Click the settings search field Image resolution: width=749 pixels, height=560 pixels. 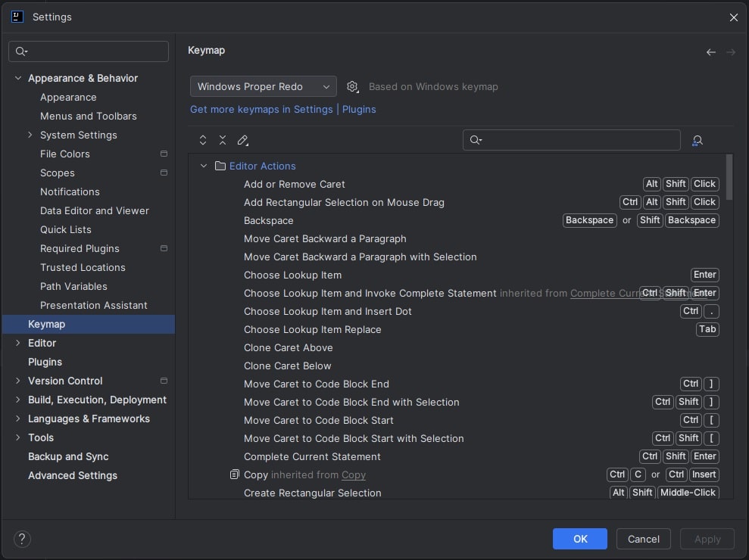(x=89, y=51)
